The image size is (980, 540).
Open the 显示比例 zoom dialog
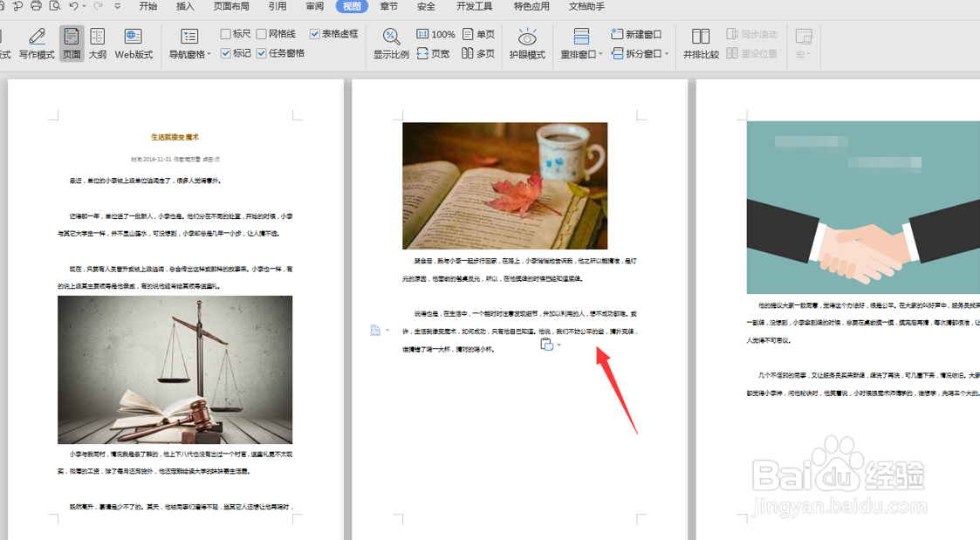click(x=391, y=43)
